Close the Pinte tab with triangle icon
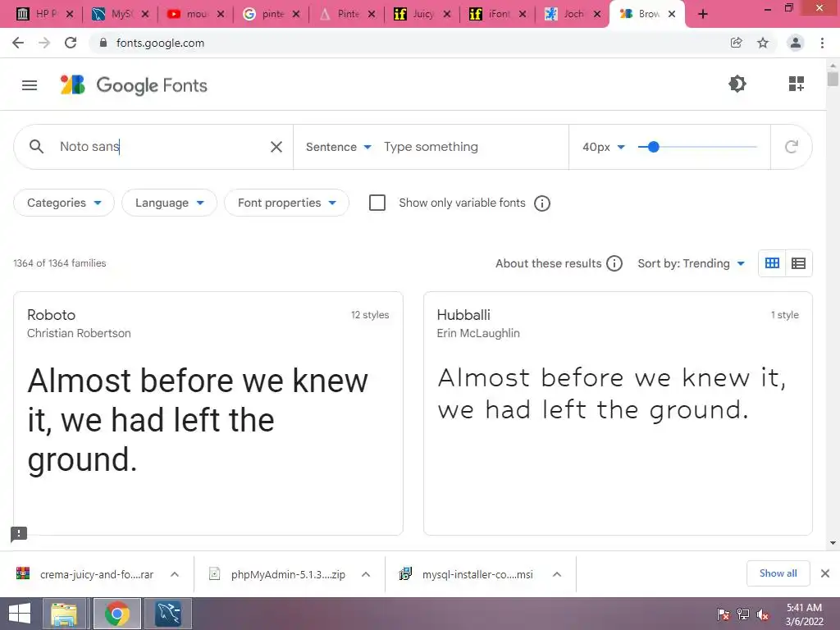Viewport: 840px width, 630px height. [372, 15]
